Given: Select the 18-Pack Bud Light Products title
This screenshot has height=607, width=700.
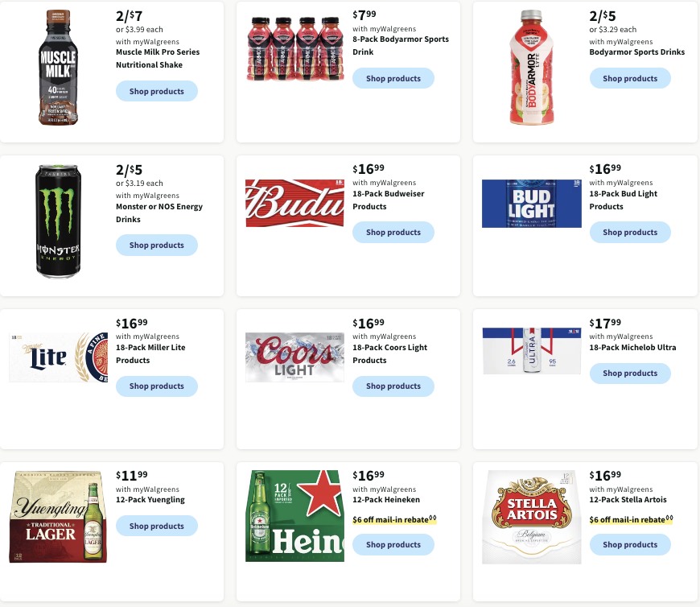Looking at the screenshot, I should [x=623, y=200].
